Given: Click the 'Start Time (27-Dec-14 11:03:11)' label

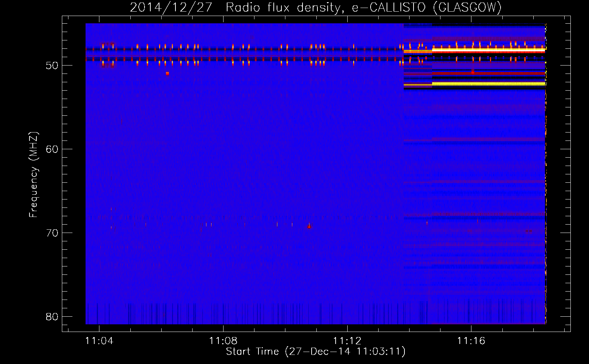Looking at the screenshot, I should point(316,352).
